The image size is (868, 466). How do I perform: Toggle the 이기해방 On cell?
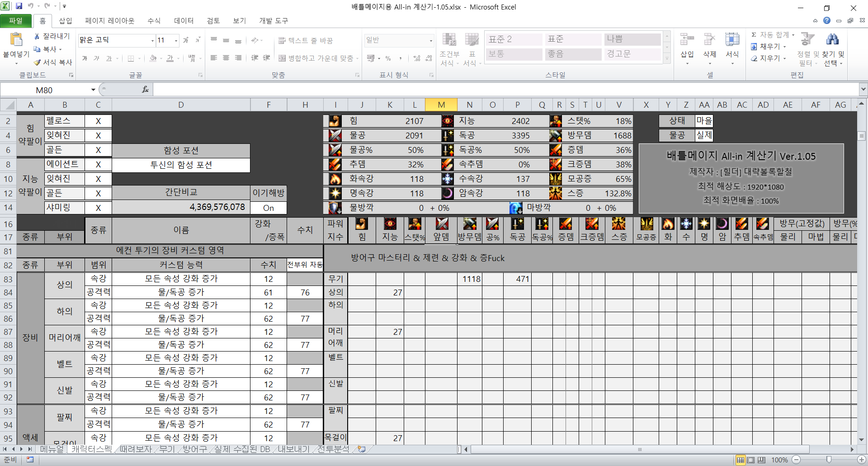(x=269, y=208)
